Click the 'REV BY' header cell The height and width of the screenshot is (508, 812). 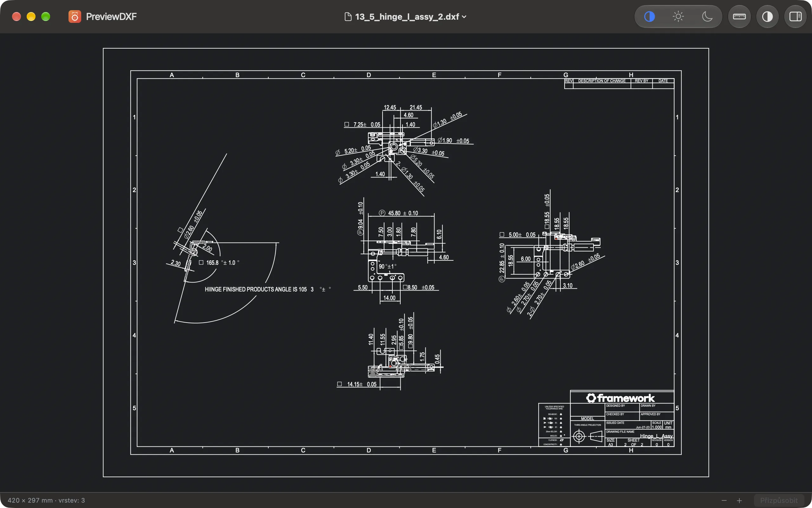pos(641,81)
